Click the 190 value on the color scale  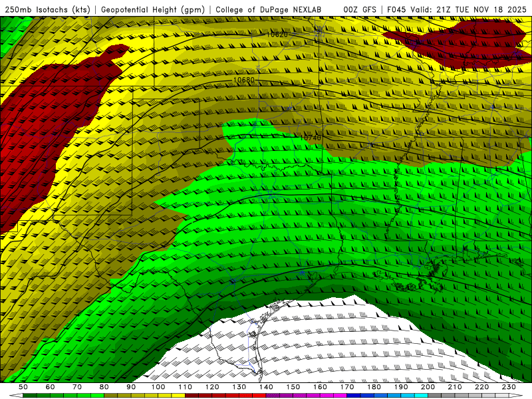coord(401,387)
